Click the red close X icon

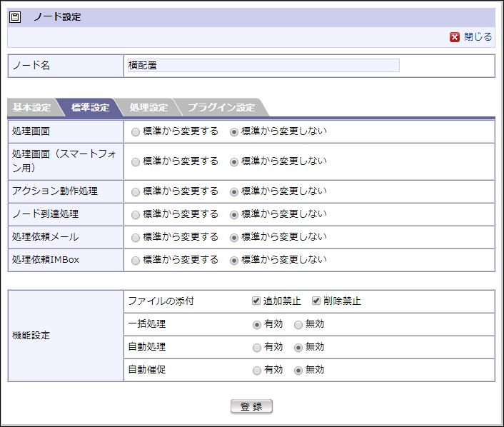point(455,37)
